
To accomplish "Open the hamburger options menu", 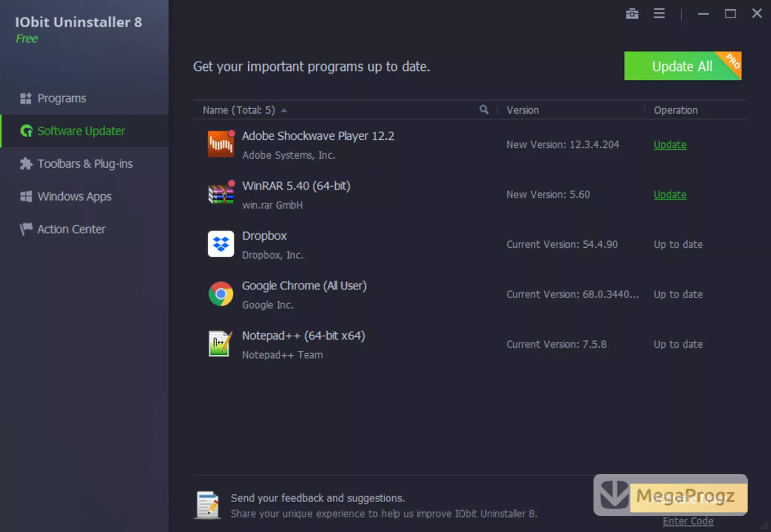I will (x=659, y=13).
